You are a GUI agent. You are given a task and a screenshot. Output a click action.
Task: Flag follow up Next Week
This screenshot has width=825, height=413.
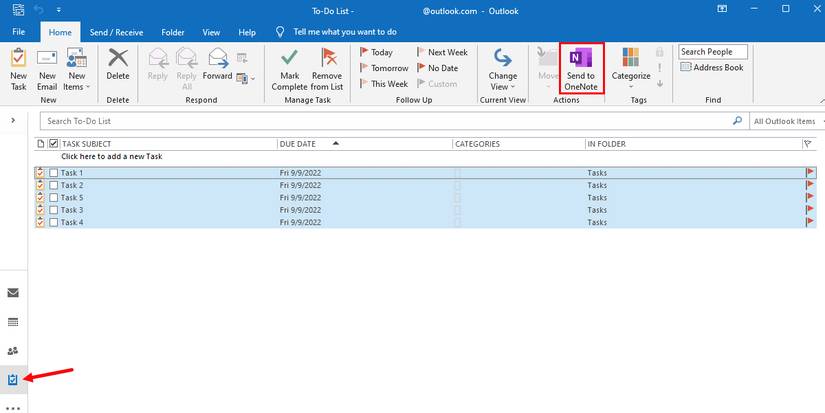[442, 52]
